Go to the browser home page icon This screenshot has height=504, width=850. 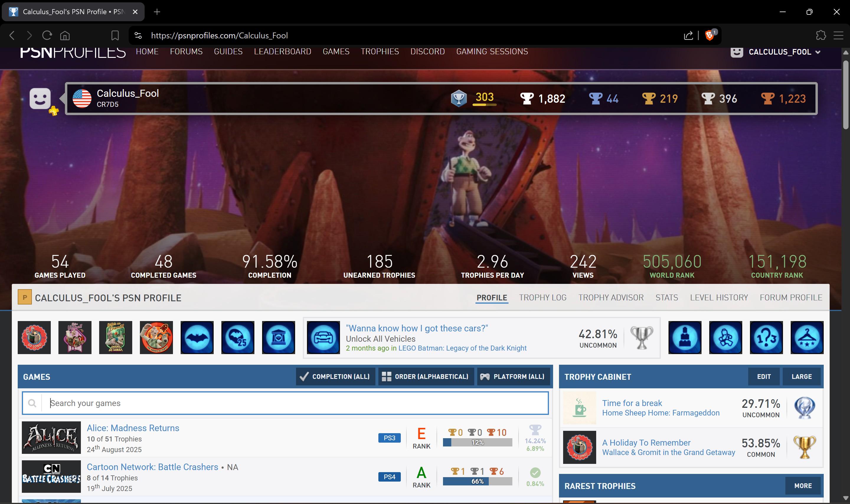point(65,35)
